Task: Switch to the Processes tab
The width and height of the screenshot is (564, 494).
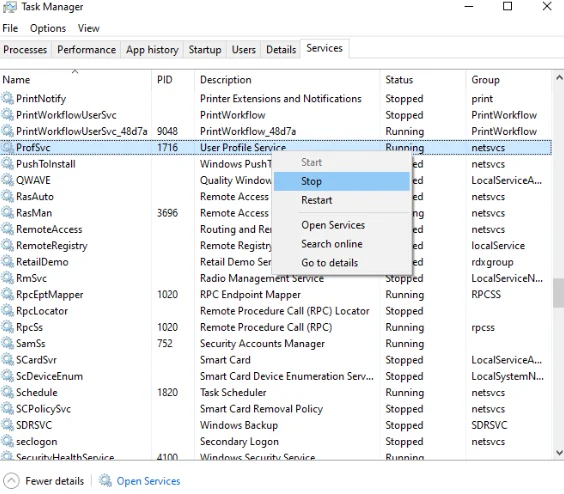Action: (25, 50)
